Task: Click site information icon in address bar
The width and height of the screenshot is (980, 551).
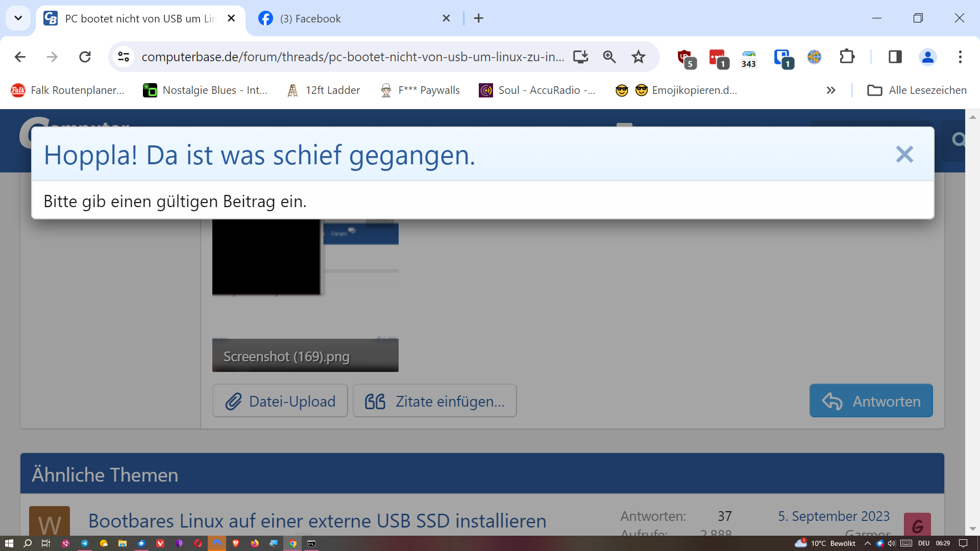Action: [124, 57]
